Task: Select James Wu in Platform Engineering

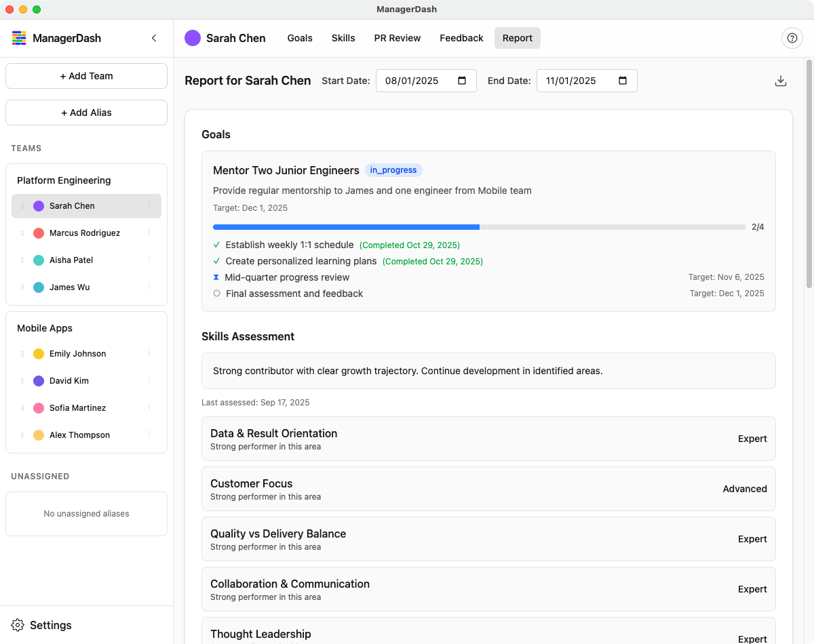Action: 70,287
